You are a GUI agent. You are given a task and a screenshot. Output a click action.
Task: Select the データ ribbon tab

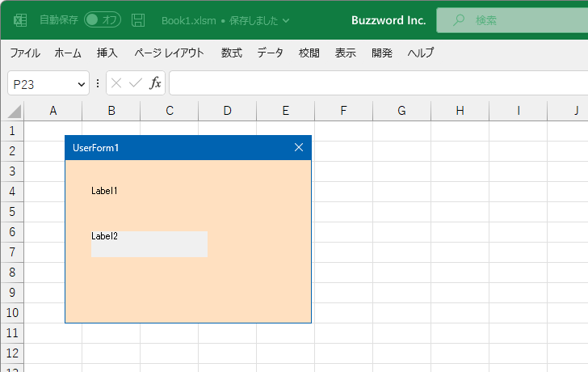(x=270, y=53)
